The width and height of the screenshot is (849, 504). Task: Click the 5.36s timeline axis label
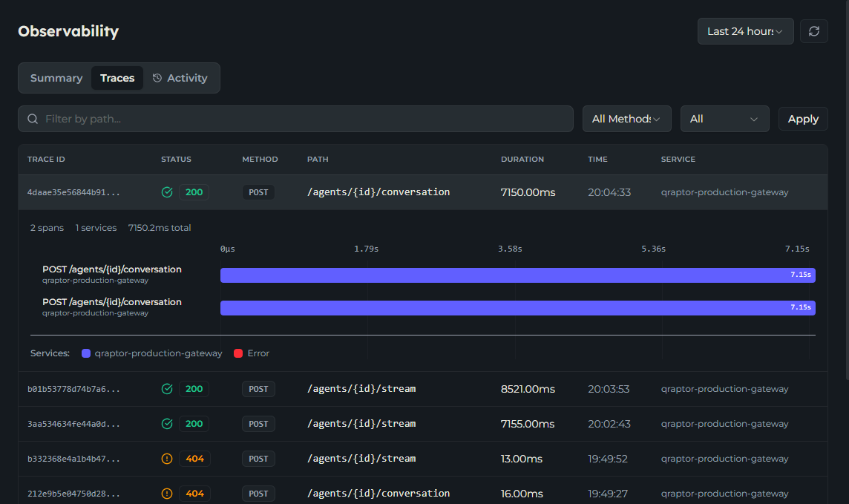pos(654,249)
